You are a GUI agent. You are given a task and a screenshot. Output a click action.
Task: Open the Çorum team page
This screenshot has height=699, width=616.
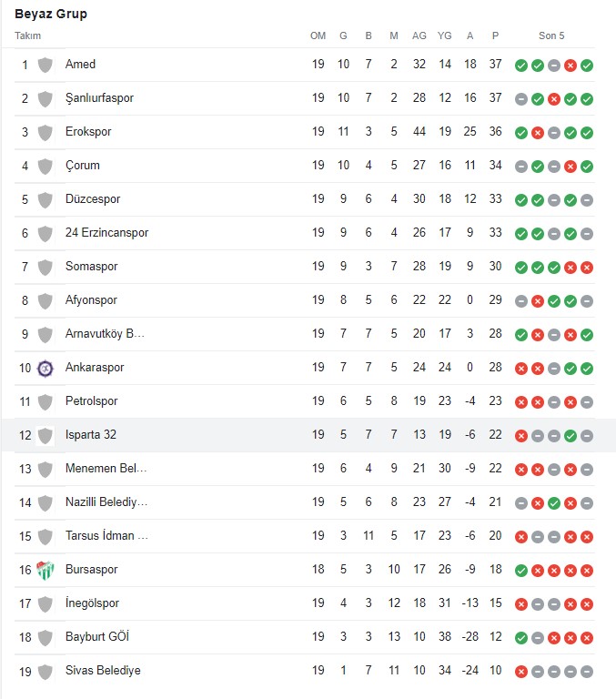pos(83,166)
